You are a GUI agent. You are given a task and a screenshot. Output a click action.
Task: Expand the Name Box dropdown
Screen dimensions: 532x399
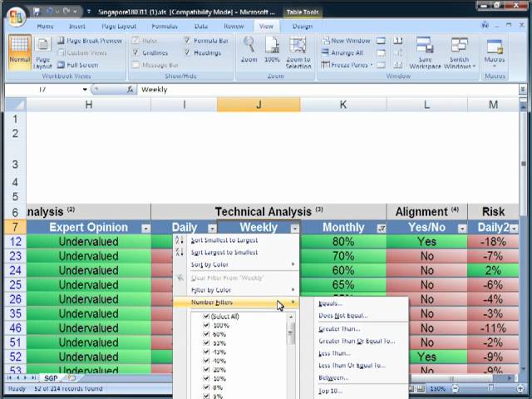[x=85, y=90]
